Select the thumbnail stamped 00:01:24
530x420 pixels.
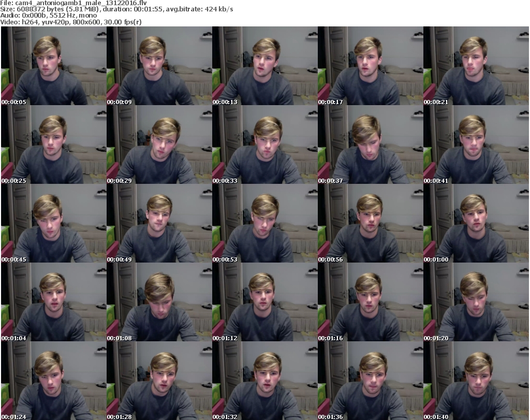click(x=54, y=381)
